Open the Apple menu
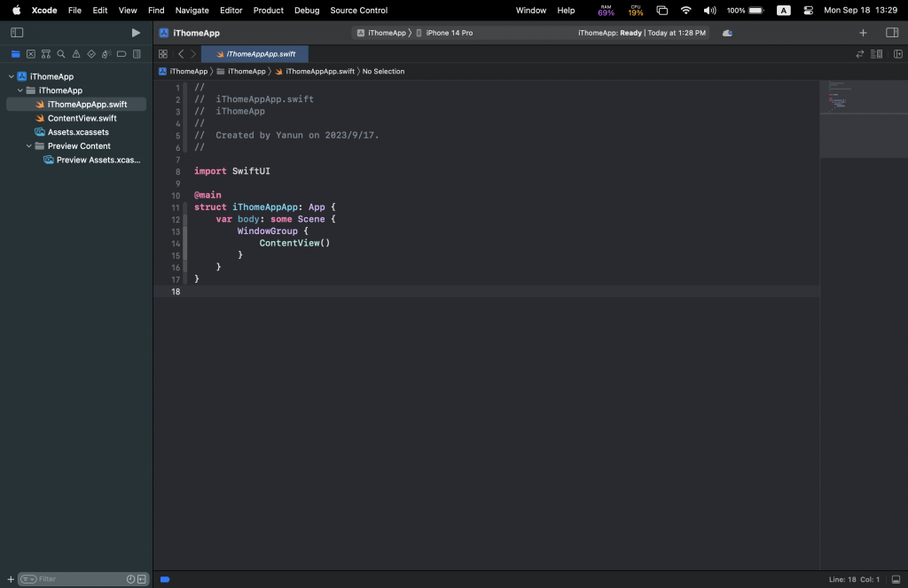The height and width of the screenshot is (588, 908). tap(16, 11)
